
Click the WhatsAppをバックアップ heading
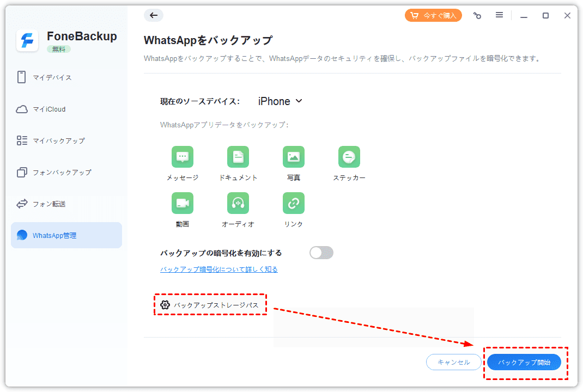click(x=208, y=40)
